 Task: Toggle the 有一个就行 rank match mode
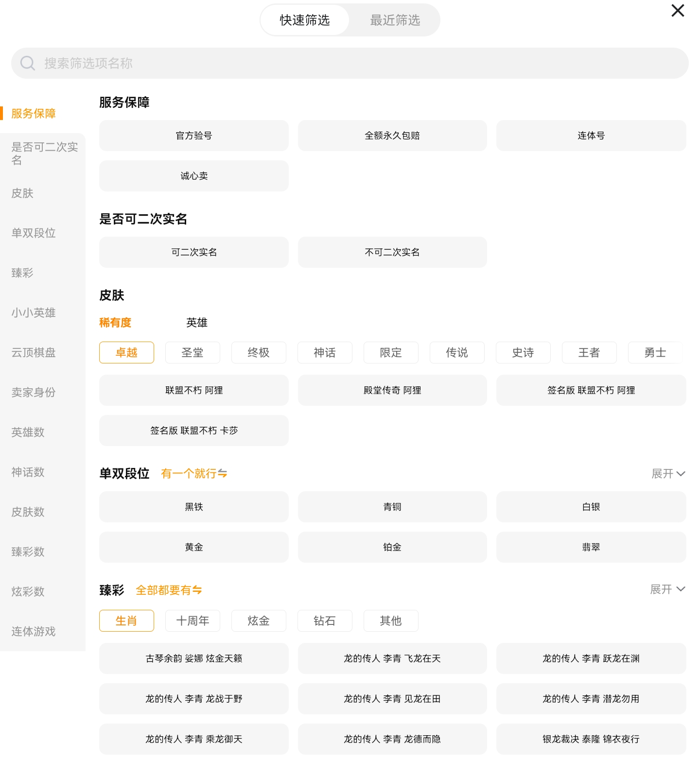pos(194,473)
